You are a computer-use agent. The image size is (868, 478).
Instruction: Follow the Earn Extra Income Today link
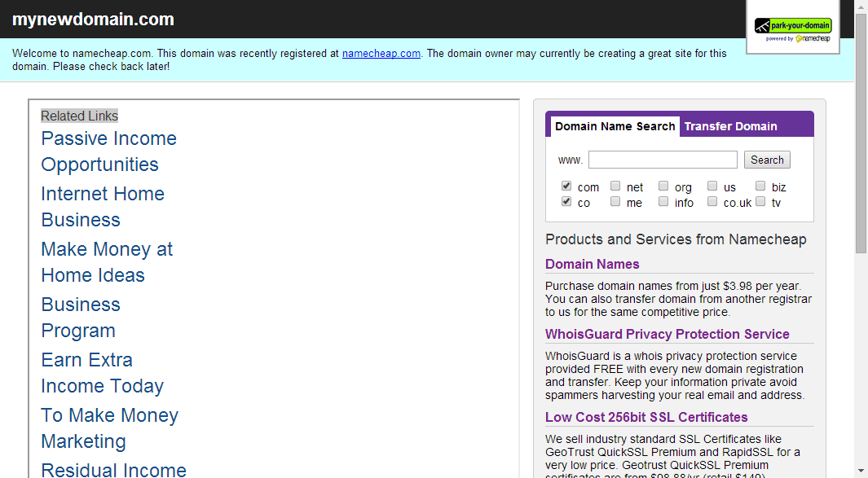tap(103, 372)
